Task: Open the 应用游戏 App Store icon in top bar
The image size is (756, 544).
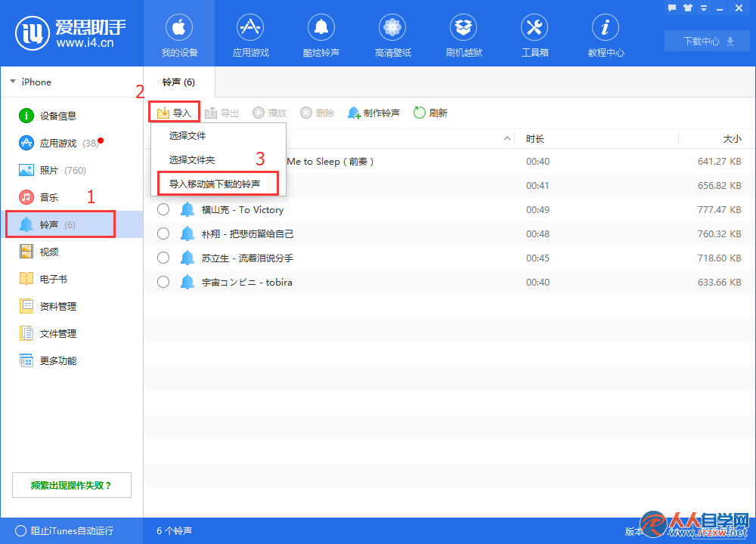Action: click(x=250, y=27)
